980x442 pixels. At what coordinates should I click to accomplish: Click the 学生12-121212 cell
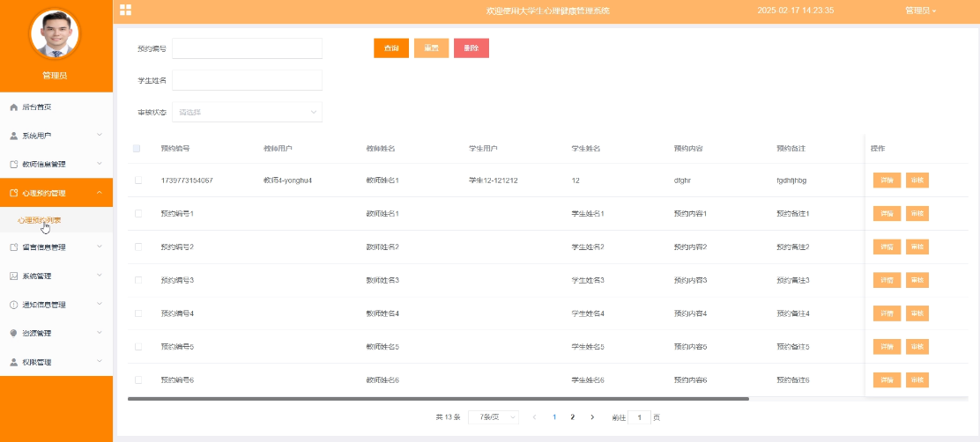pos(494,180)
